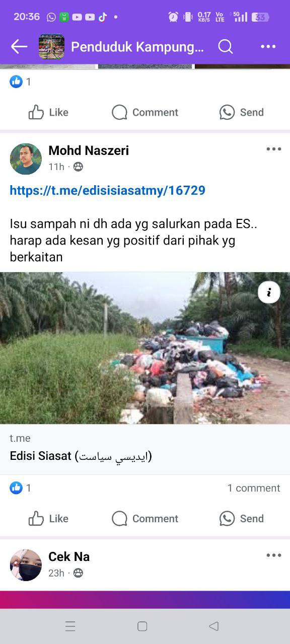The width and height of the screenshot is (290, 644).
Task: Like Mohd Naszeri's post
Action: pos(48,519)
